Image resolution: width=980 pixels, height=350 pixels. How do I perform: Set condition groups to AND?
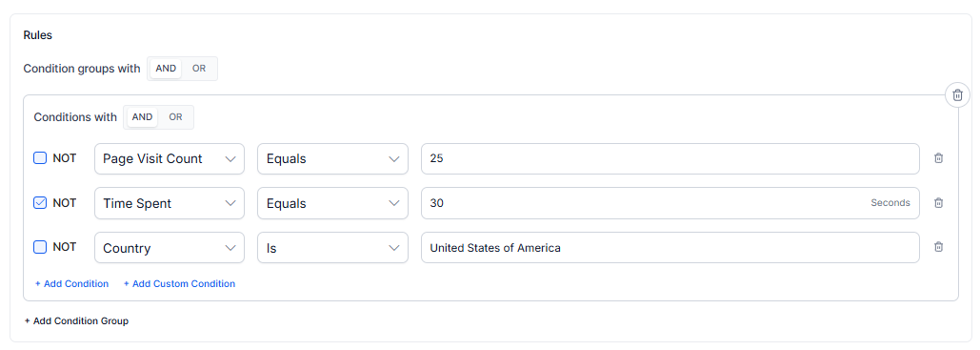coord(166,69)
